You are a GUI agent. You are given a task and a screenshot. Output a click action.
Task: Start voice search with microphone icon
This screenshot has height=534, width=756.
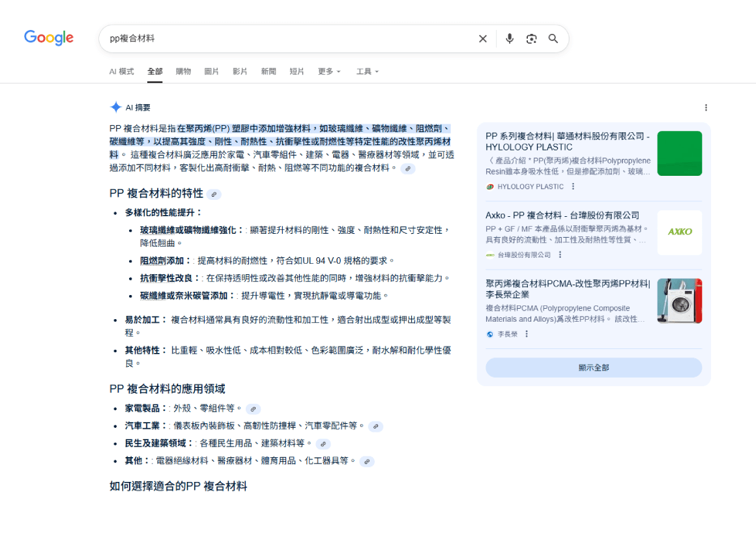510,39
